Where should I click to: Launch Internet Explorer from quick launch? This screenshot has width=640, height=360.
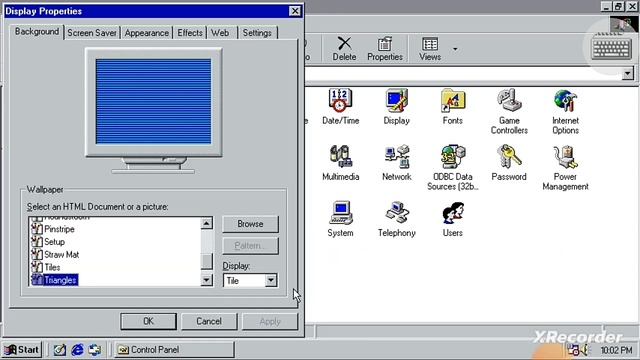(x=78, y=350)
